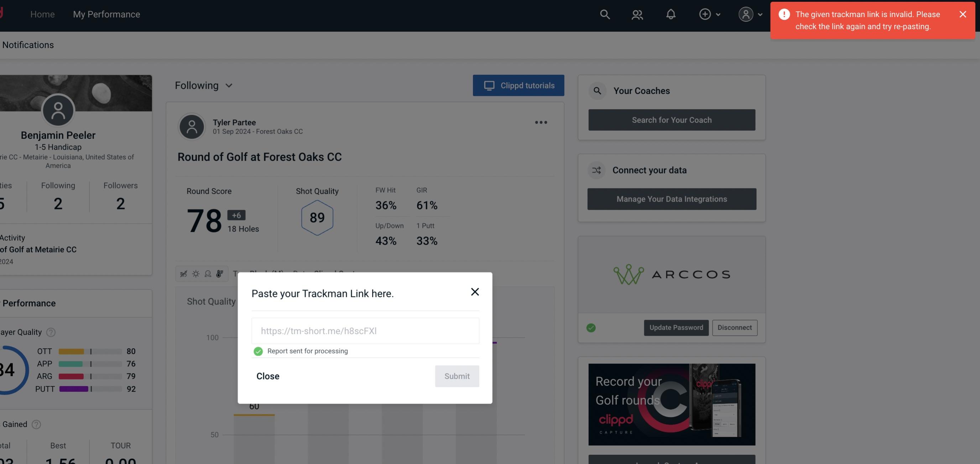Click the add/plus icon in the top navigation
Viewport: 980px width, 464px height.
705,14
